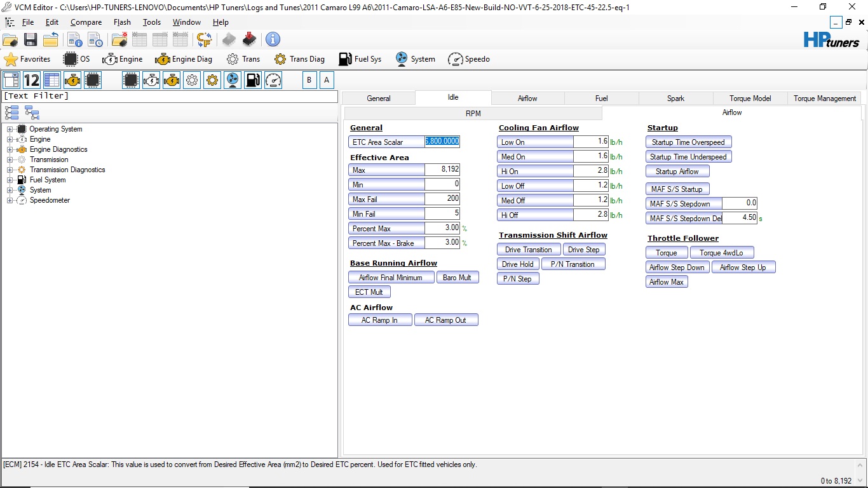Open the Fuel Sys pump toolbar item

(360, 59)
